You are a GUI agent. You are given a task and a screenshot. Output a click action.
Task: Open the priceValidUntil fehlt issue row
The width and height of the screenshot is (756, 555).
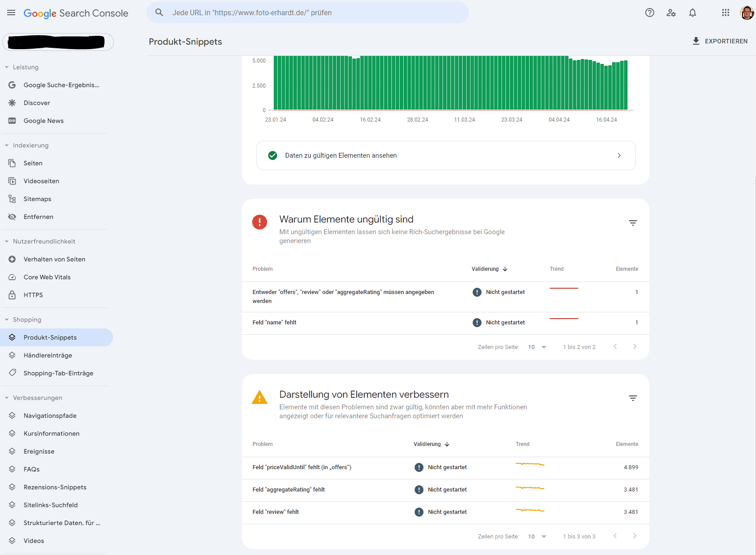click(x=445, y=468)
